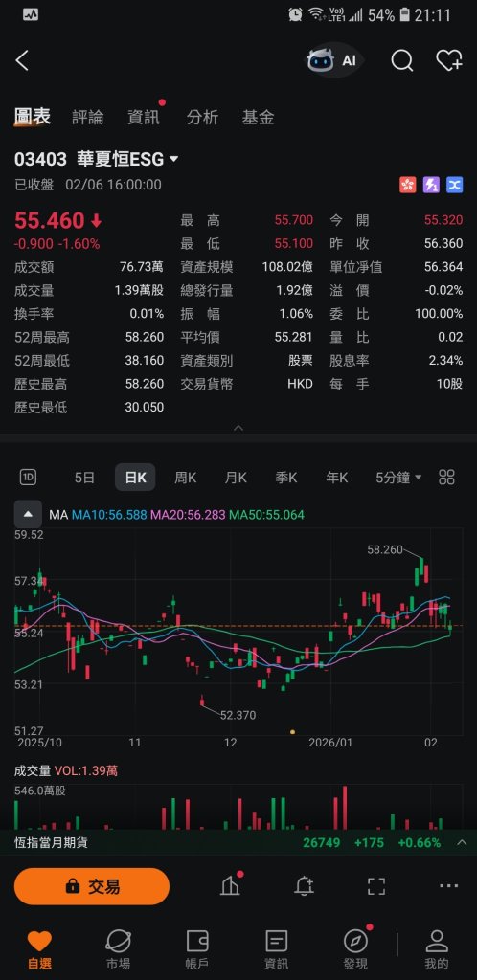Image resolution: width=477 pixels, height=980 pixels.
Task: Select the 周K chart period
Action: (185, 478)
